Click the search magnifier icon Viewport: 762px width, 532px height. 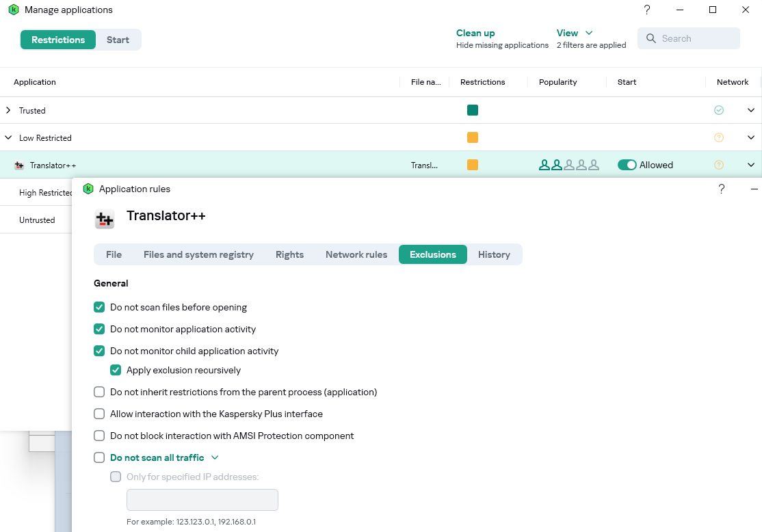pyautogui.click(x=651, y=38)
